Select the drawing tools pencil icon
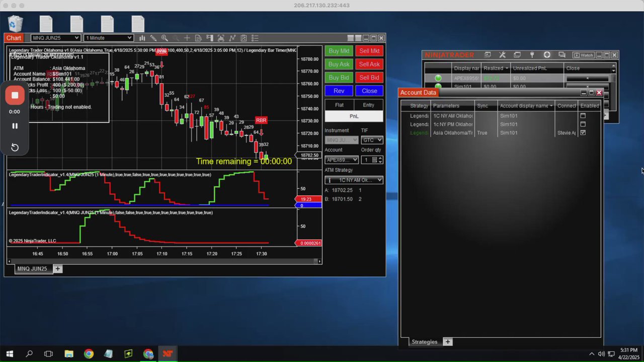644x362 pixels. pos(153,38)
